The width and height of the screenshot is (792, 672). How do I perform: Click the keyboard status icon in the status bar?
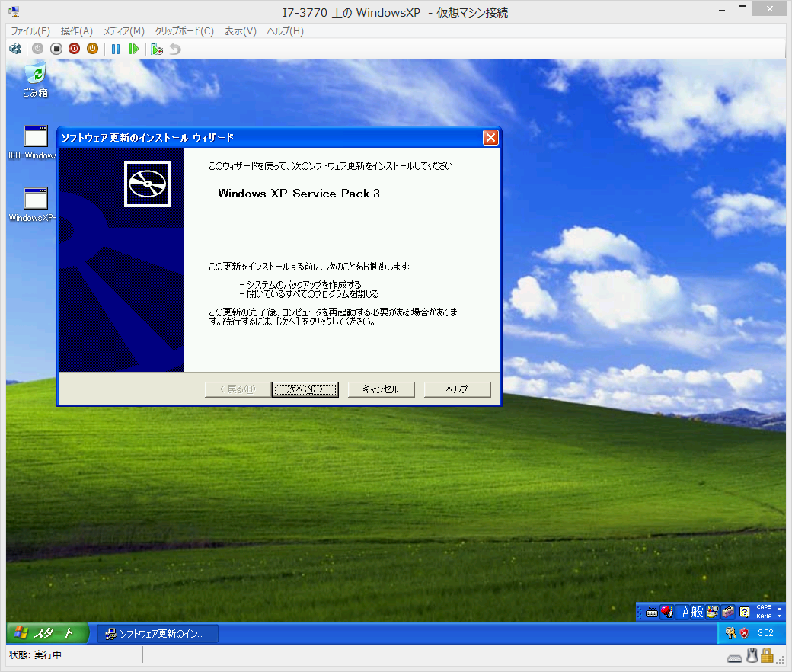point(735,658)
